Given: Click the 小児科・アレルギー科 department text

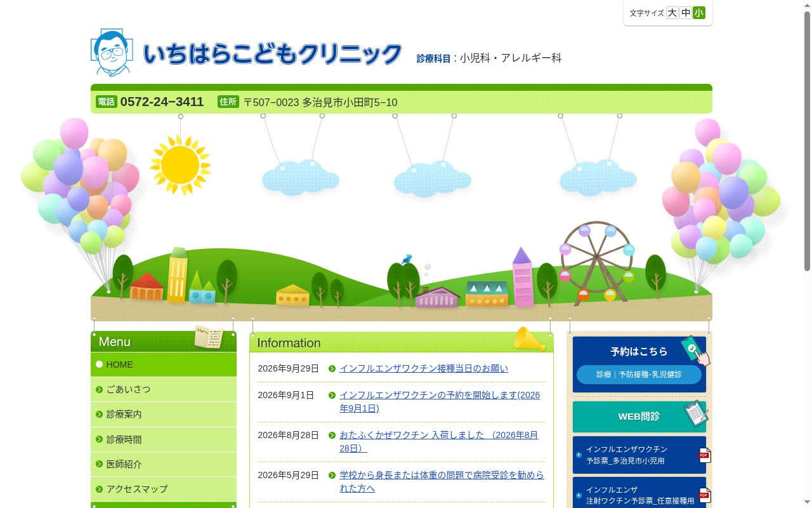Looking at the screenshot, I should tap(511, 58).
